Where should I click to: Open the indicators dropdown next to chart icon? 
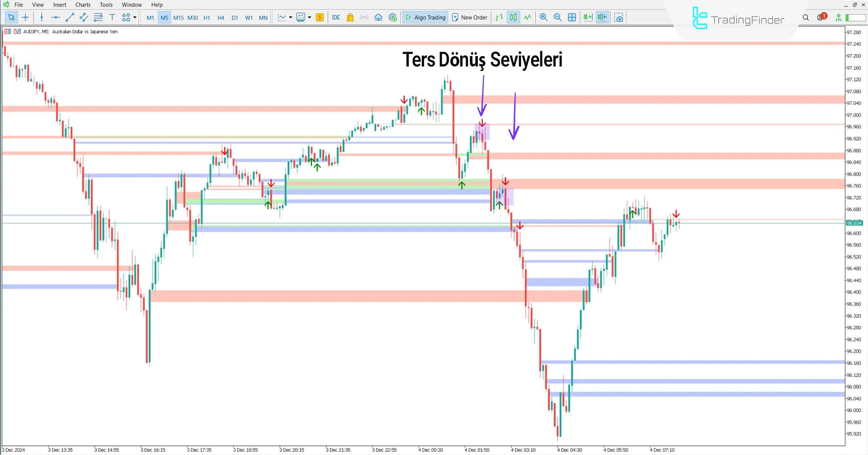(309, 17)
